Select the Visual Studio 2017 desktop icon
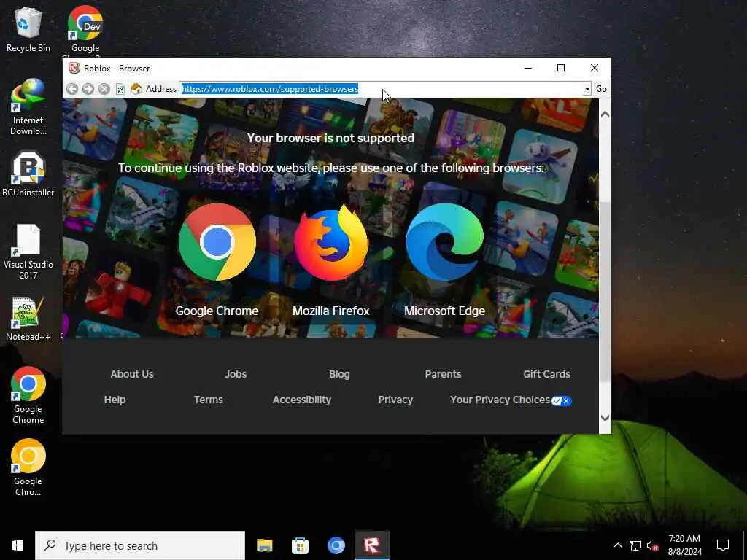The image size is (747, 560). 28,252
